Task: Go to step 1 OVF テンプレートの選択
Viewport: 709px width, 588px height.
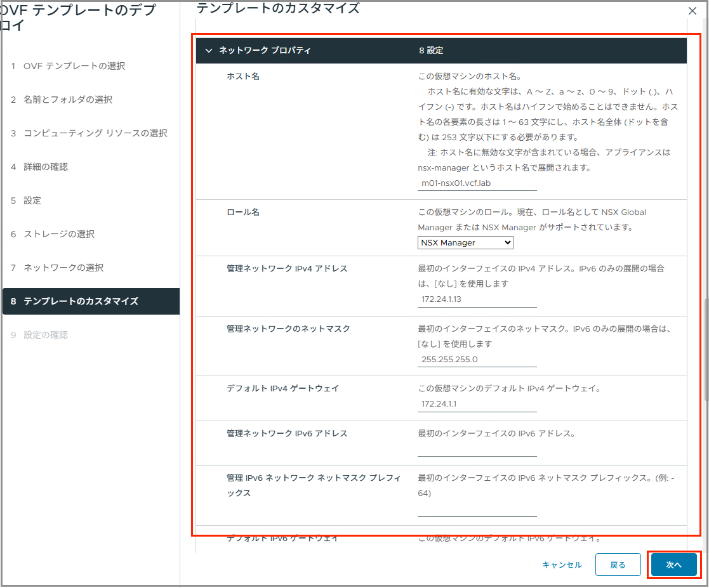Action: [x=68, y=66]
